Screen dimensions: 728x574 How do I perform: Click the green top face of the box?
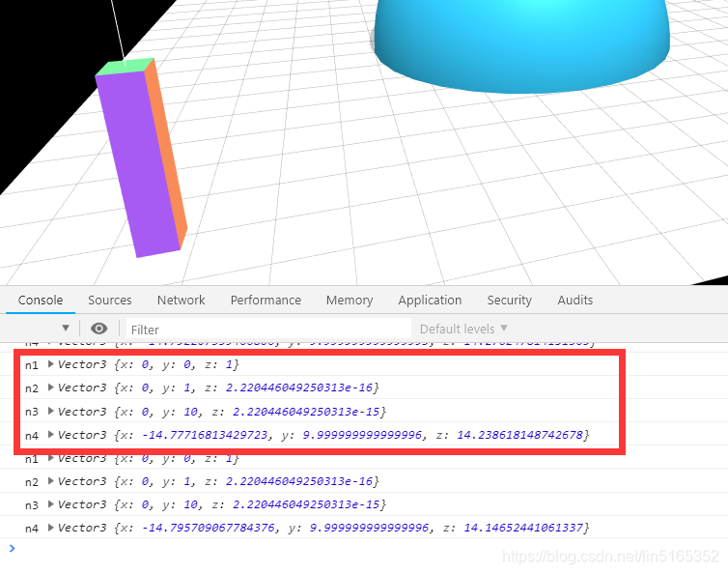125,67
